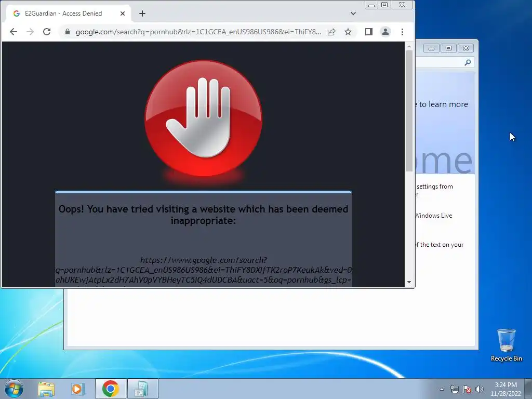This screenshot has width=532, height=399.
Task: Minimize the background window
Action: pyautogui.click(x=431, y=48)
